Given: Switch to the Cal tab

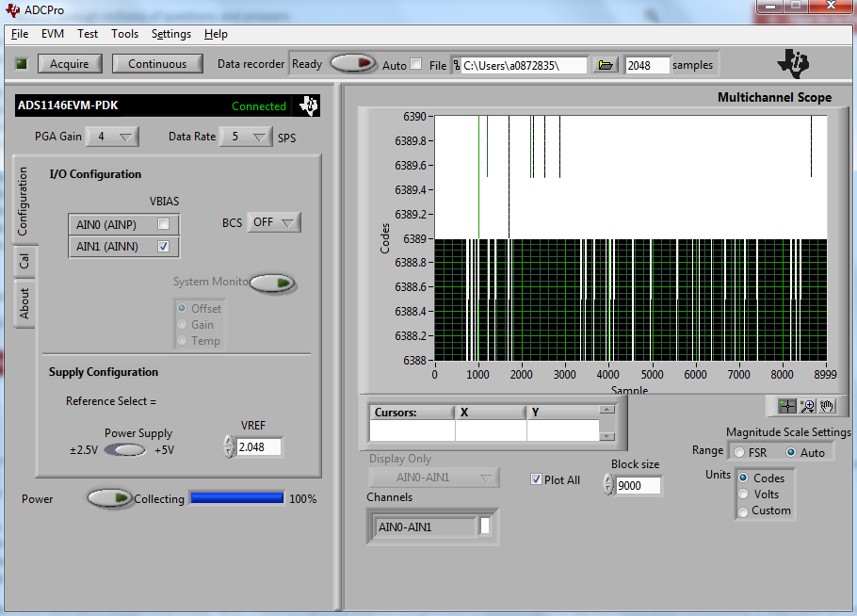Looking at the screenshot, I should click(x=24, y=261).
